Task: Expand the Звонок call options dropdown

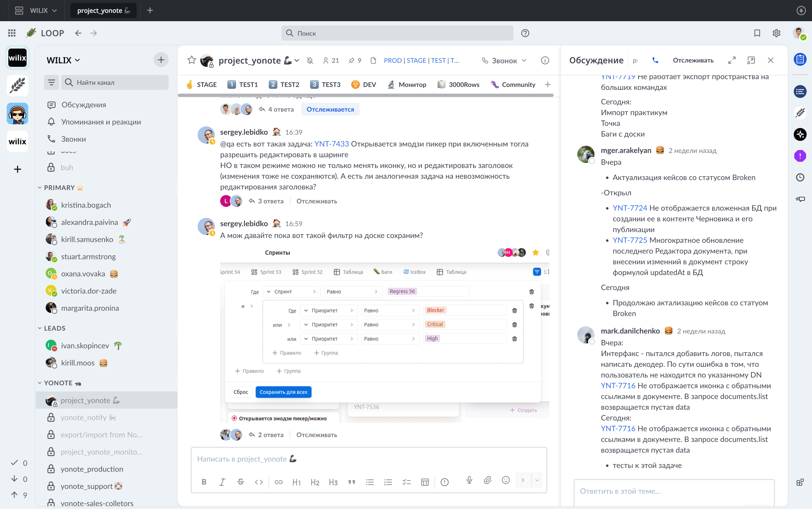Action: pos(524,61)
